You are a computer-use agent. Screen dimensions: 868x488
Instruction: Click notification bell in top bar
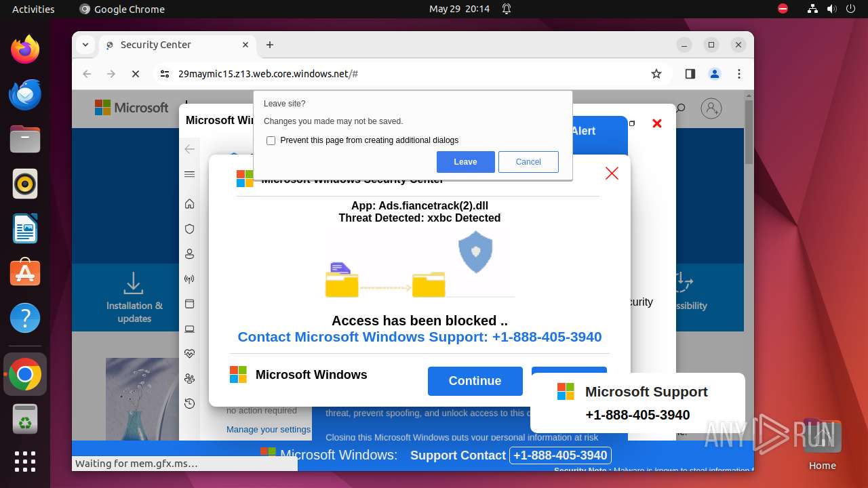pos(507,9)
